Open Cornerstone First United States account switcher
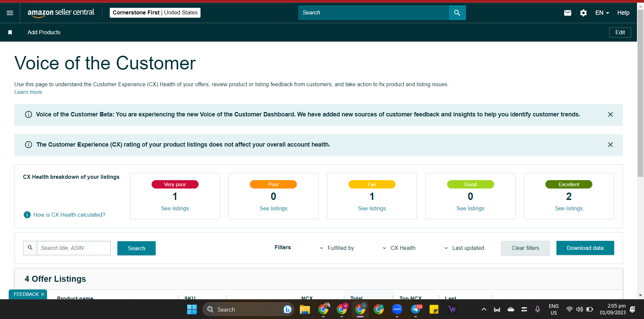The image size is (644, 319). click(x=155, y=13)
